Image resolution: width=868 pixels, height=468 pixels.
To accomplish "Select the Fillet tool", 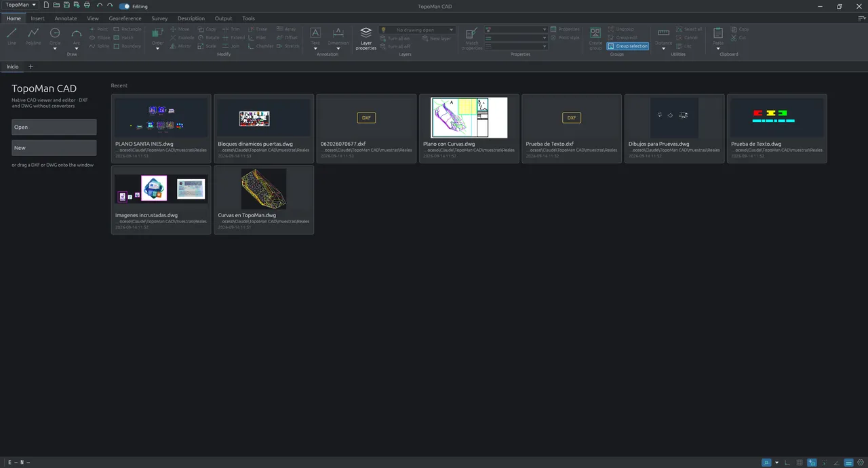I will [x=258, y=38].
